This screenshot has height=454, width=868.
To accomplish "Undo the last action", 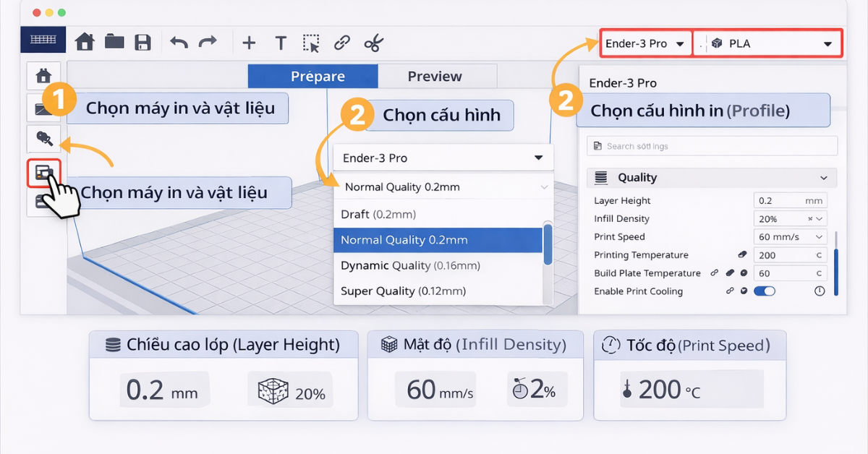I will [177, 42].
